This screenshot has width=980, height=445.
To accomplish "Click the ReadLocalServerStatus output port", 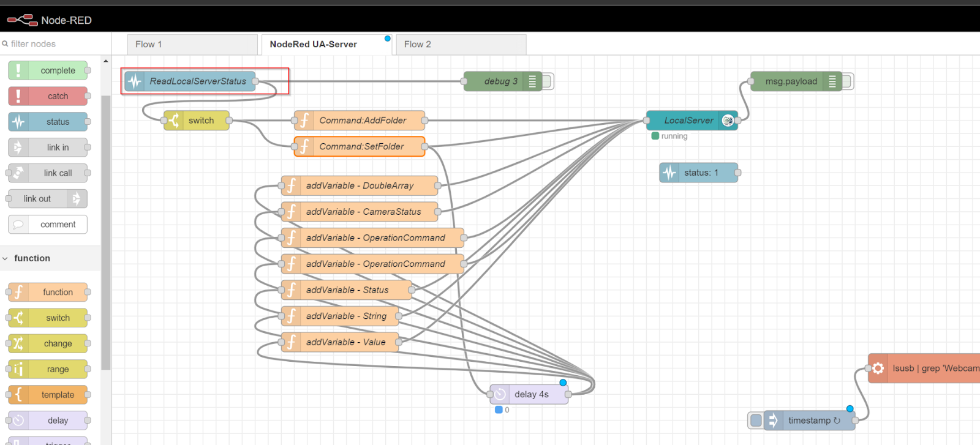I will 255,81.
